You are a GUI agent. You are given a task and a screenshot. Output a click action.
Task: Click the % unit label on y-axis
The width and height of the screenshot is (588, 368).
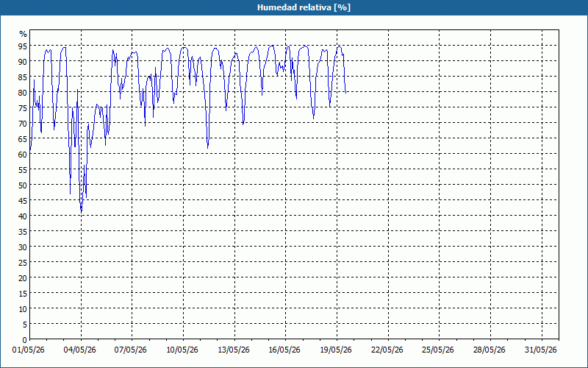[x=24, y=34]
